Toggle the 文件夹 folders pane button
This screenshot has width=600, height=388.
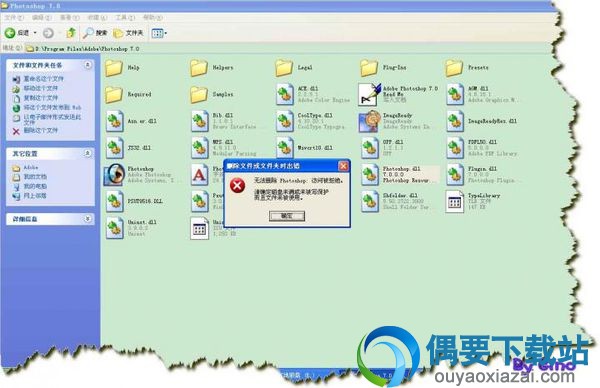coord(129,33)
